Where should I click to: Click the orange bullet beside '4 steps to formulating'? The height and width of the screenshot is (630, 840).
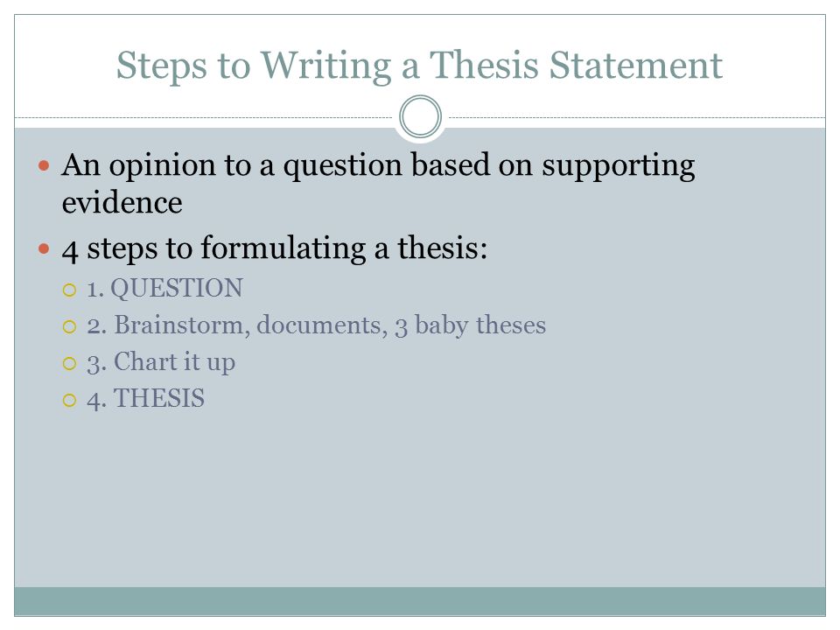(x=44, y=249)
